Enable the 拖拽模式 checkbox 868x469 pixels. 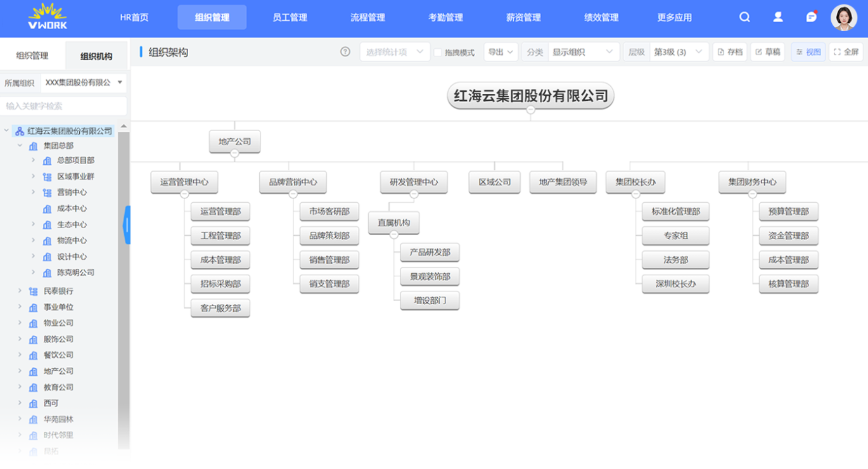[x=438, y=53]
